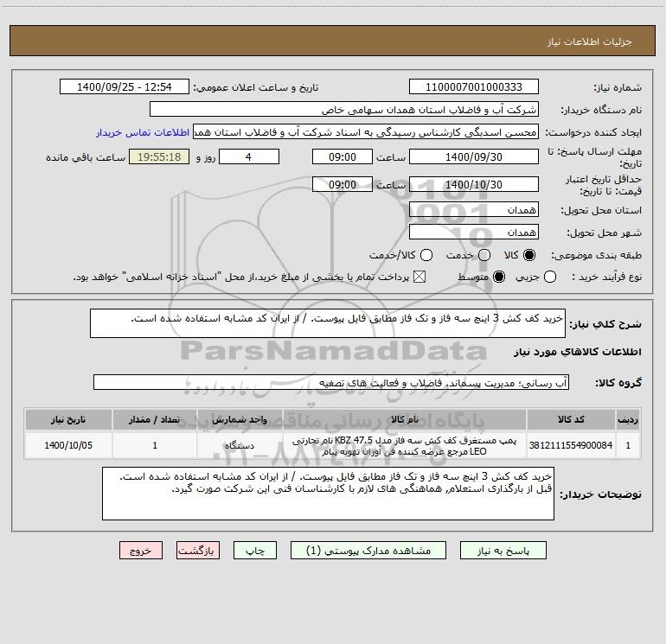Click the remaining days field showing 4
This screenshot has width=666, height=644.
click(249, 156)
